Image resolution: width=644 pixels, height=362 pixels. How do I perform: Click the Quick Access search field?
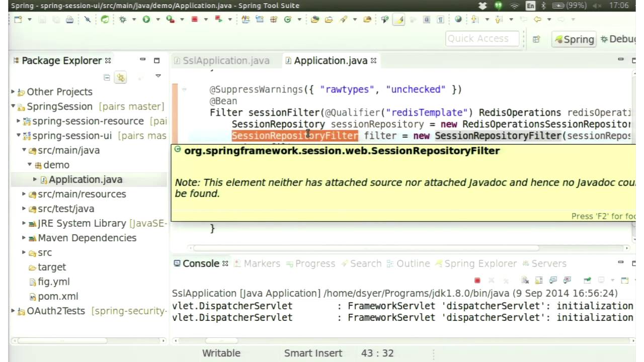482,39
